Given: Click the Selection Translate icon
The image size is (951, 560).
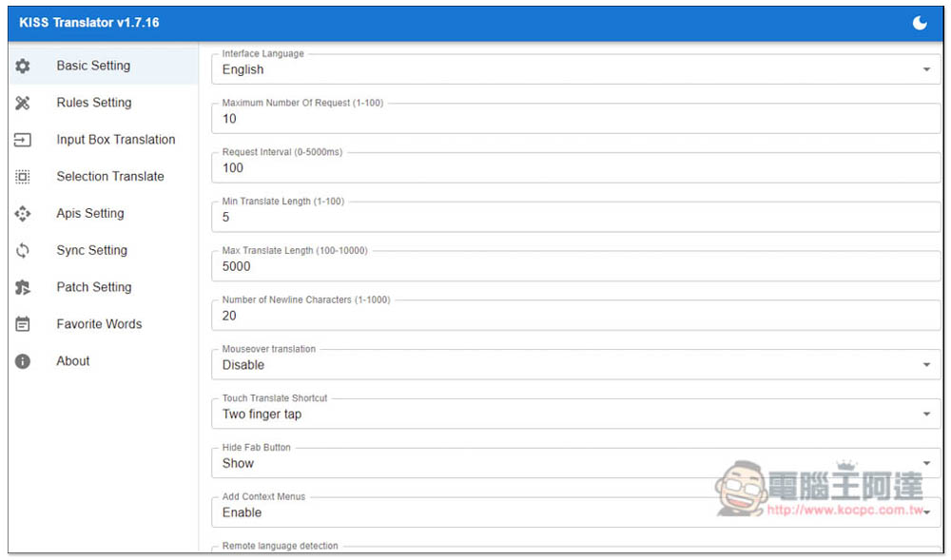Looking at the screenshot, I should [23, 176].
